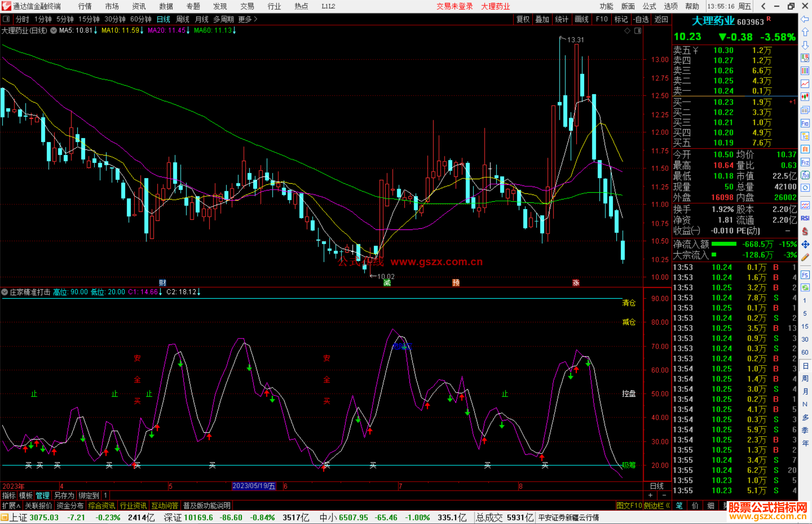Screen dimensions: 812x524
Task: Click the blue move cross-arrows icon
Action: pyautogui.click(x=805, y=245)
